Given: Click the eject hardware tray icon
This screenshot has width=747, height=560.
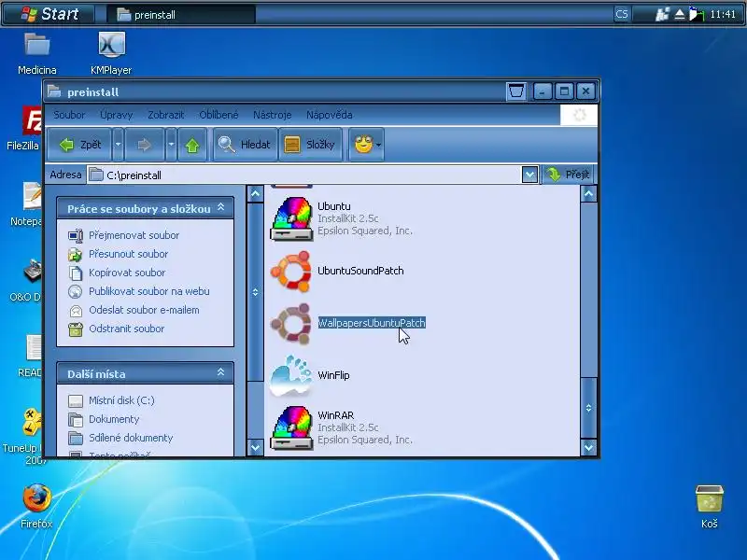Looking at the screenshot, I should click(680, 14).
